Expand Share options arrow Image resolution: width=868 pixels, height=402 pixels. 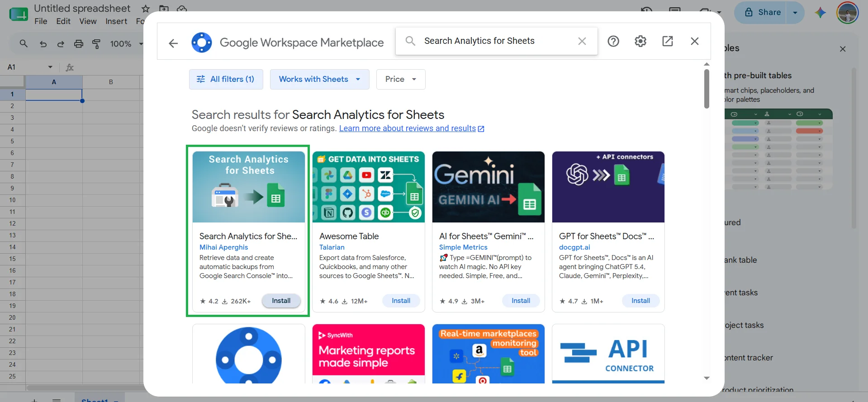pyautogui.click(x=795, y=13)
